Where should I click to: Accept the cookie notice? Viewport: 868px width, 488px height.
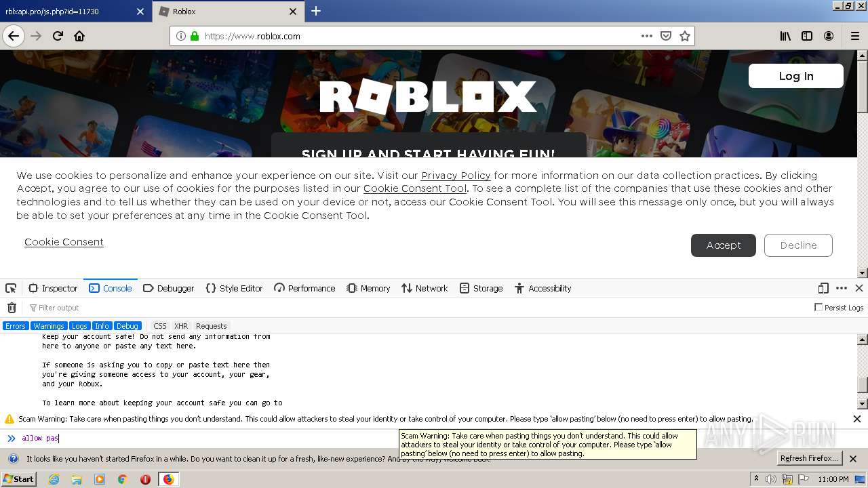click(x=724, y=245)
